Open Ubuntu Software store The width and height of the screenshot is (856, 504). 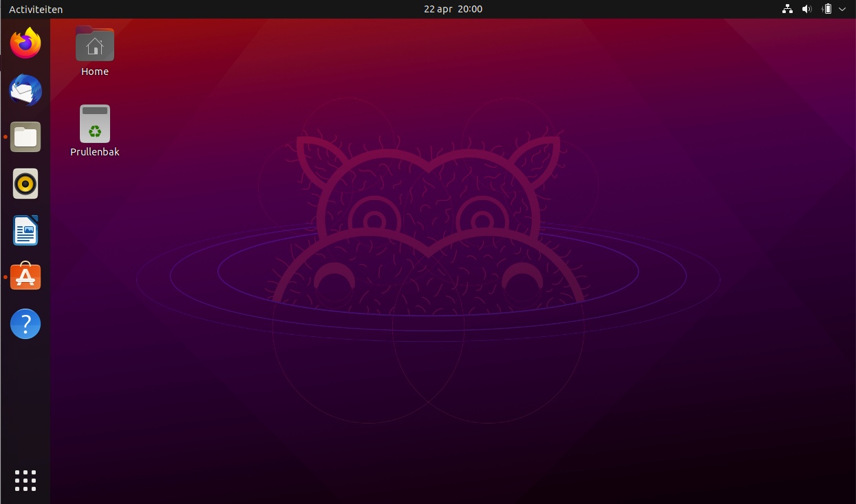tap(25, 277)
